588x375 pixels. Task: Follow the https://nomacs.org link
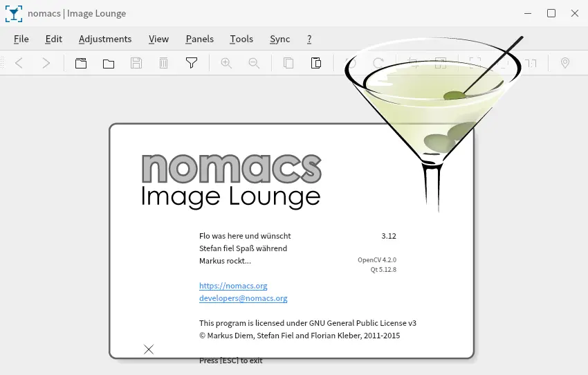pos(233,286)
